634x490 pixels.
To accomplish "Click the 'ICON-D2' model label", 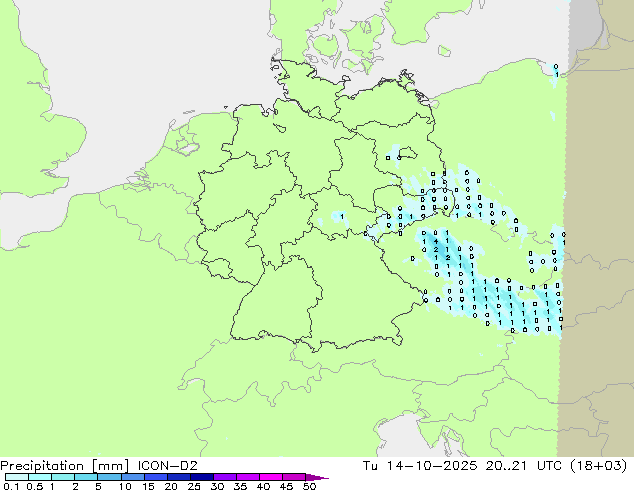I will click(167, 466).
